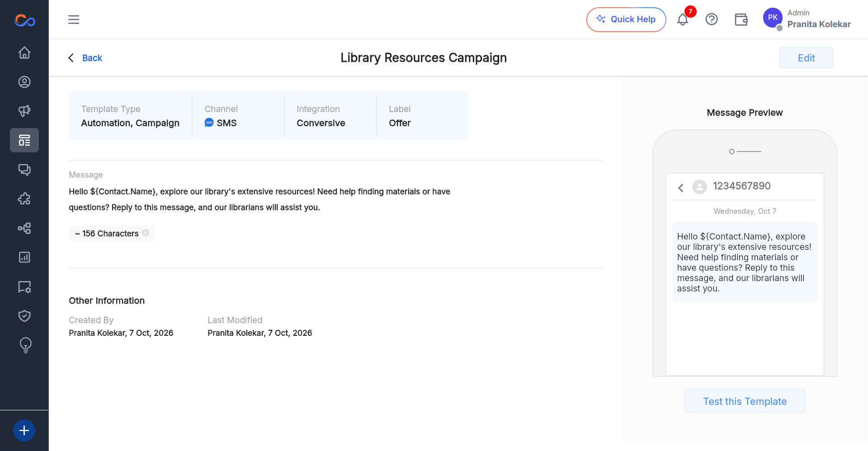
Task: Open the Reports chart icon
Action: point(24,257)
